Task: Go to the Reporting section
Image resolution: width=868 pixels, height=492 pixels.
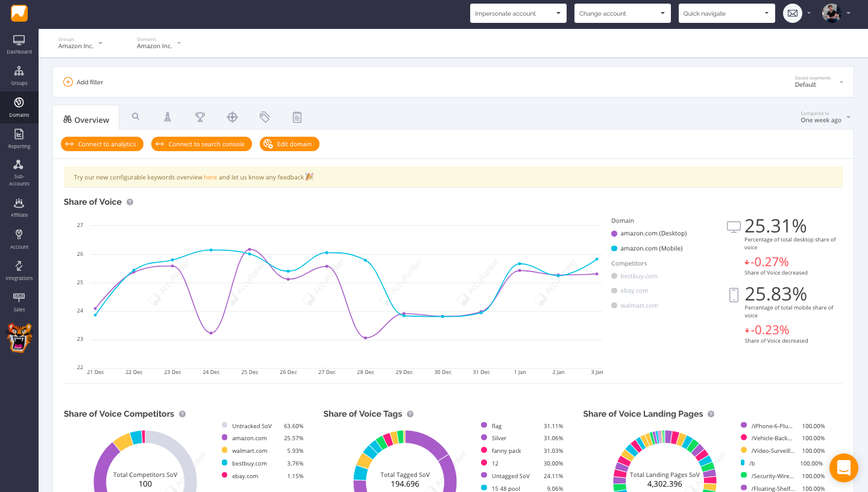Action: coord(19,138)
